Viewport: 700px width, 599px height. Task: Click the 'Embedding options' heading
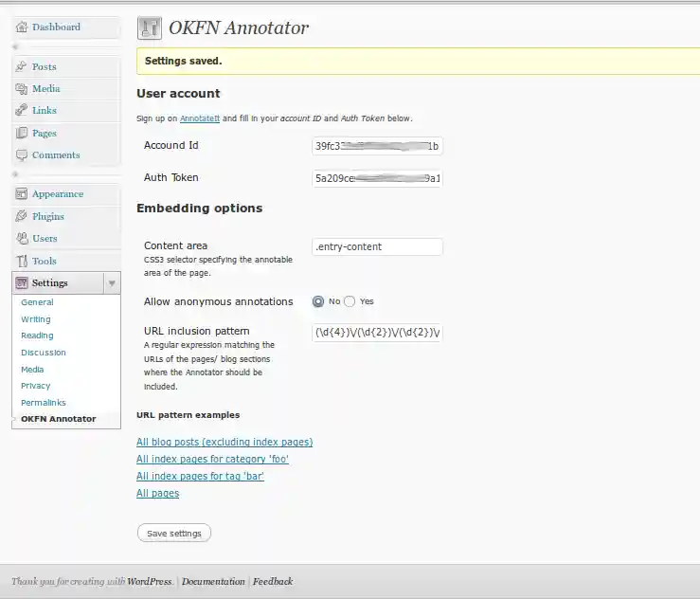(200, 209)
